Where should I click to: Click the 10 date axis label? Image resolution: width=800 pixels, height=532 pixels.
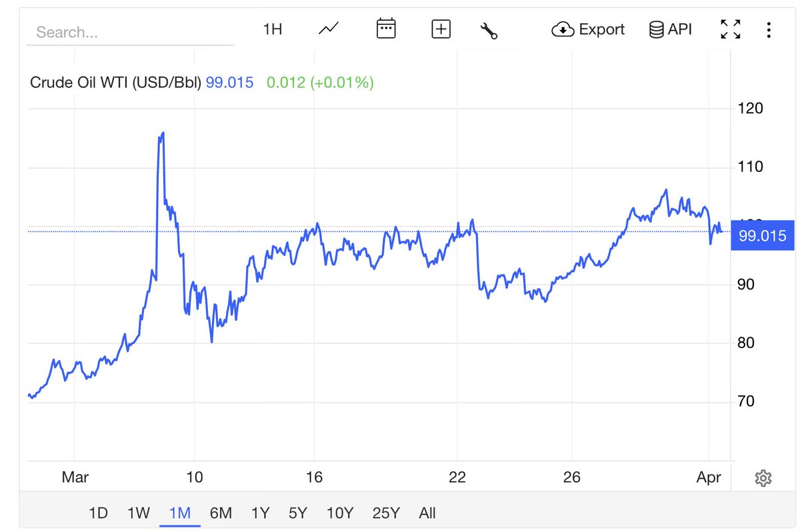[x=194, y=477]
